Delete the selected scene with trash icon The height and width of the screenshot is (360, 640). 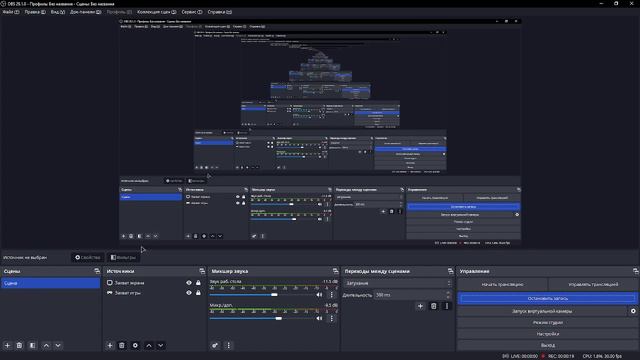point(19,345)
